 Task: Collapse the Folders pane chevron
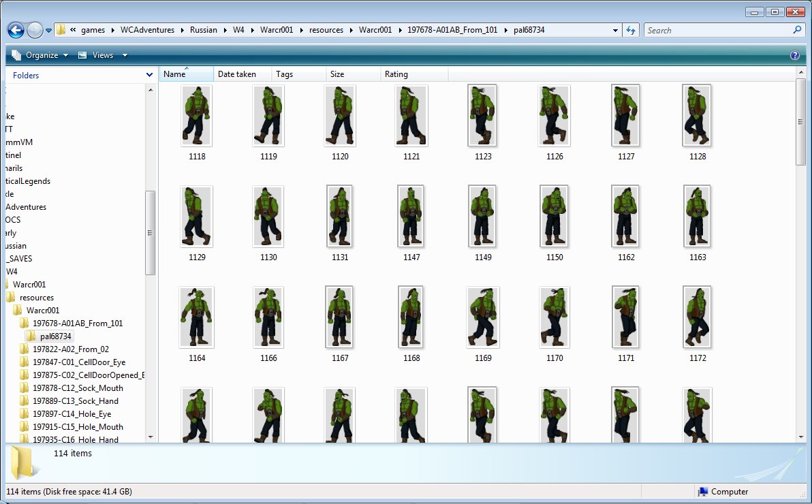[x=149, y=75]
